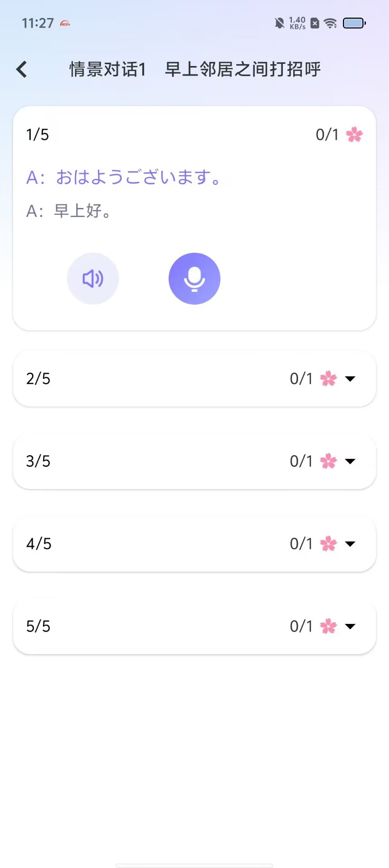Expand card 5/5 with its arrow

[350, 626]
